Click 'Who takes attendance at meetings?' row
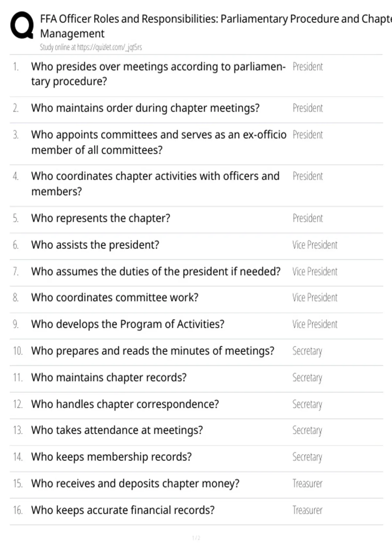Screen dimensions: 392x556 [x=196, y=430]
